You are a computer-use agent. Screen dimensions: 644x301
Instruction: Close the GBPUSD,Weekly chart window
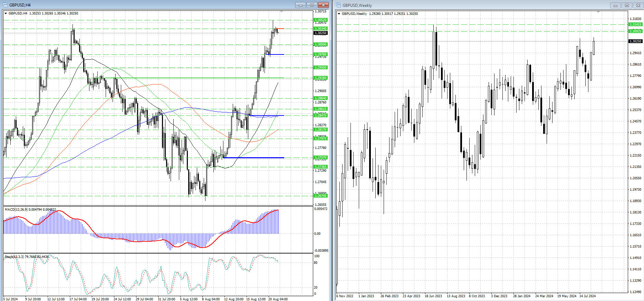[x=638, y=5]
